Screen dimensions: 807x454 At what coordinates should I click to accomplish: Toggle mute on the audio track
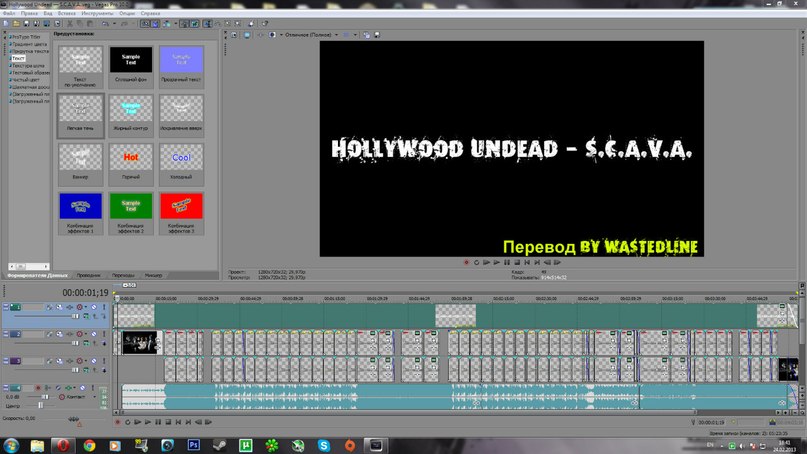tap(82, 388)
